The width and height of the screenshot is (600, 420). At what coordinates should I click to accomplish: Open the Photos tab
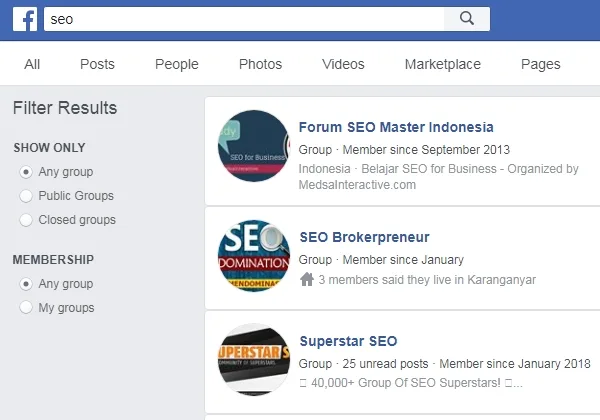point(260,64)
